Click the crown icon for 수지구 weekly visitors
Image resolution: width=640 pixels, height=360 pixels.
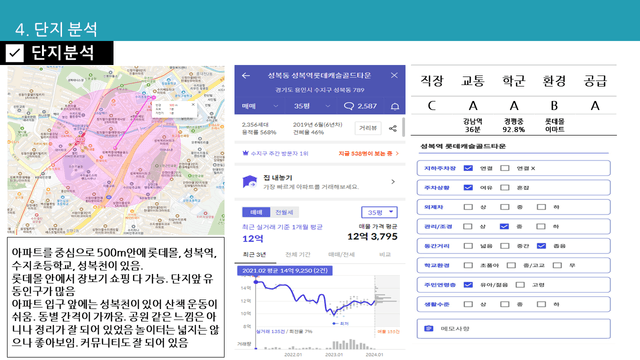[x=245, y=153]
